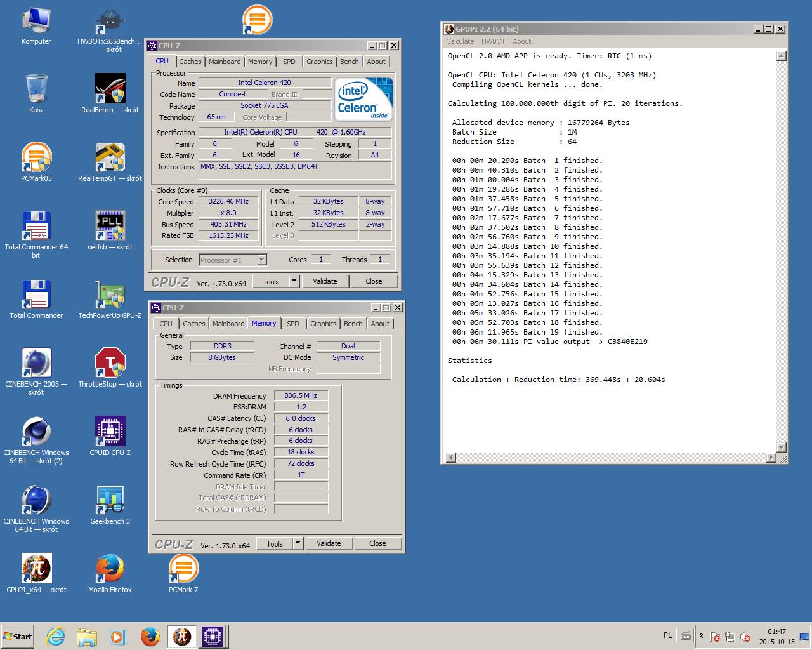Image resolution: width=812 pixels, height=650 pixels.
Task: Open the orange shortcut above CPU-Z window
Action: pos(257,20)
